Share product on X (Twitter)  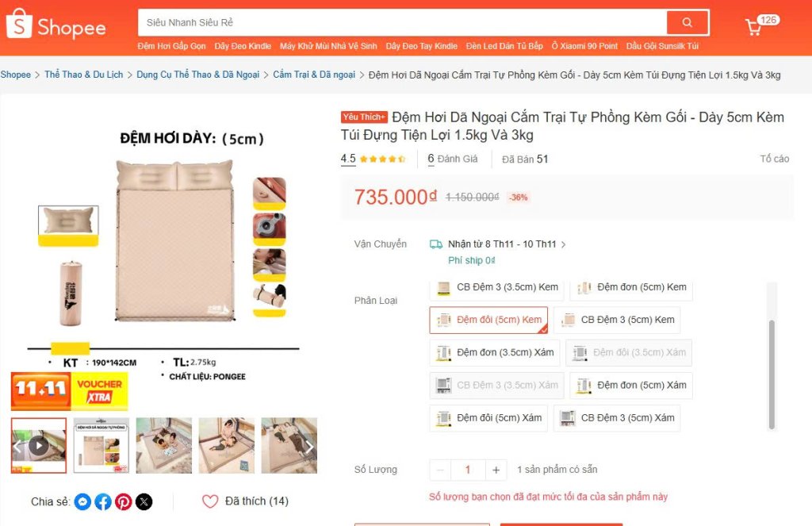click(x=144, y=501)
